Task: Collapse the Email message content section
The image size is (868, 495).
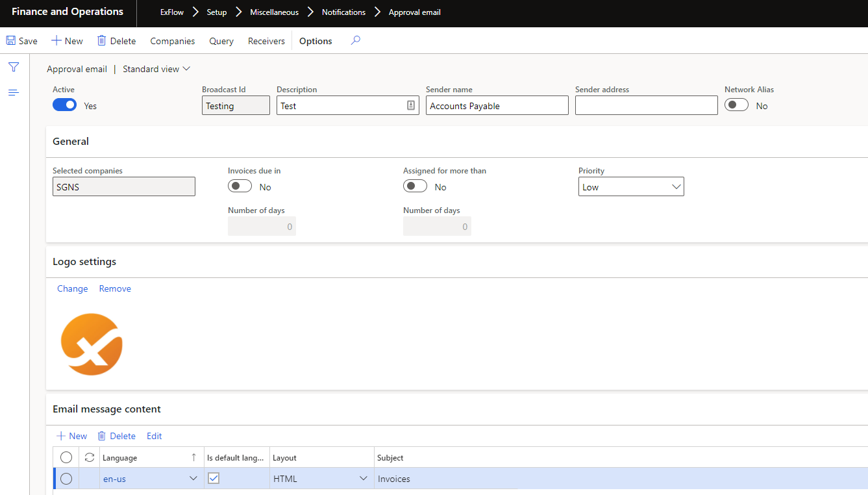Action: (x=456, y=409)
